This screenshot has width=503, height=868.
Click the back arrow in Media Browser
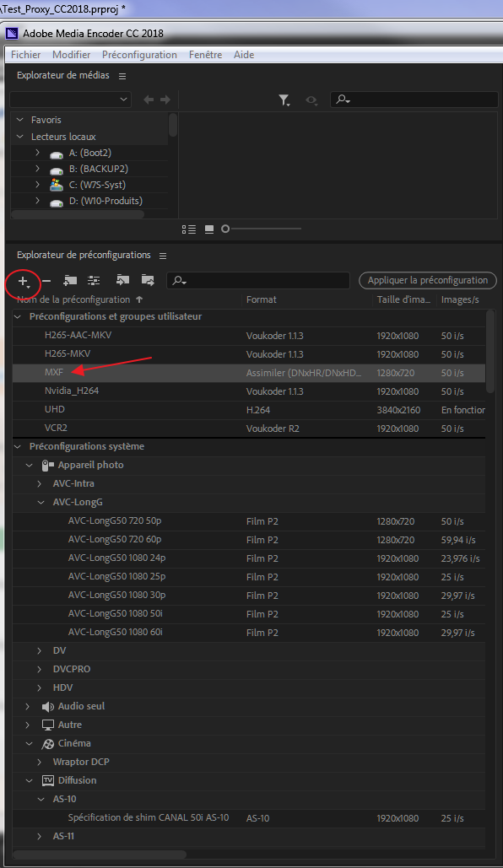coord(149,100)
